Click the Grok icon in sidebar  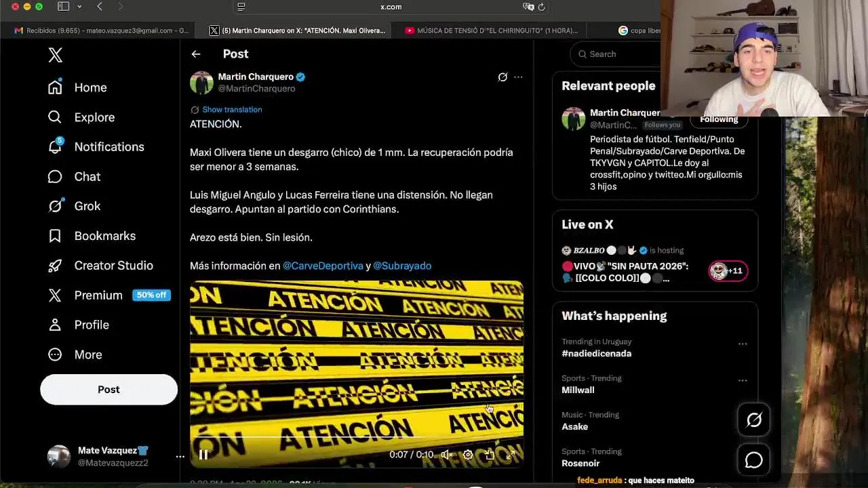(x=55, y=206)
